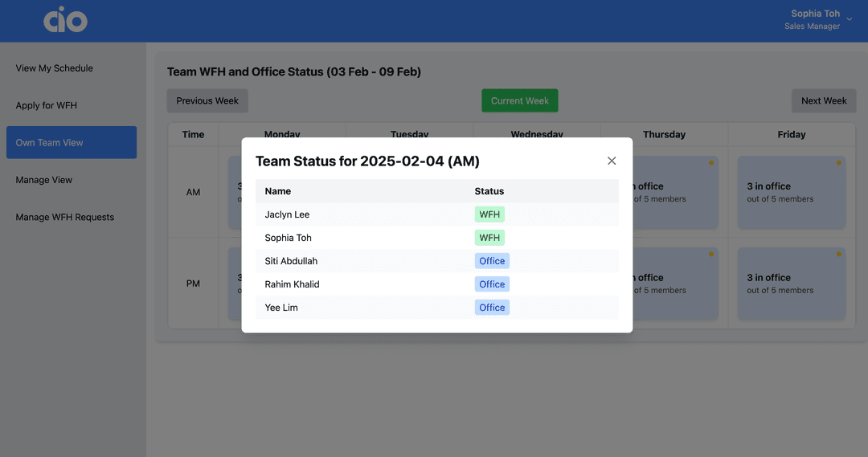Jump to Current Week
This screenshot has height=457, width=868.
(519, 100)
